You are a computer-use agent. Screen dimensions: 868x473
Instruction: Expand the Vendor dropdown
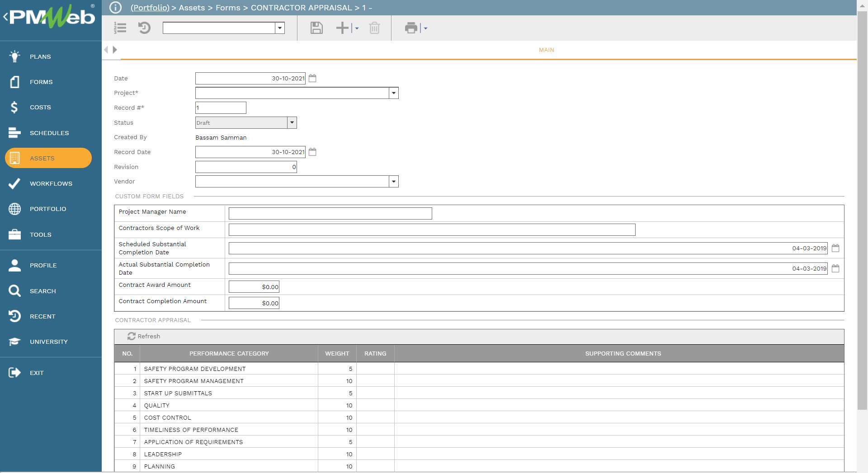[x=392, y=181]
